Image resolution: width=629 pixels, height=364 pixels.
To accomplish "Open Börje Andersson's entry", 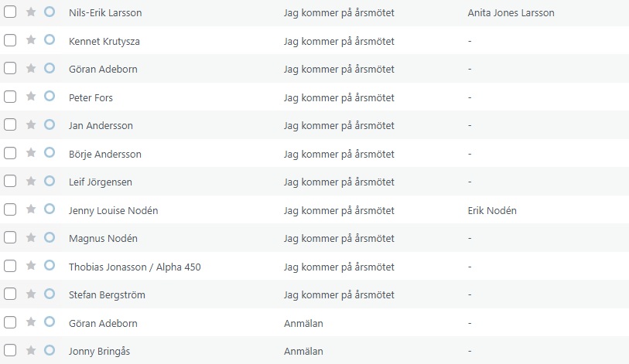I will point(105,154).
